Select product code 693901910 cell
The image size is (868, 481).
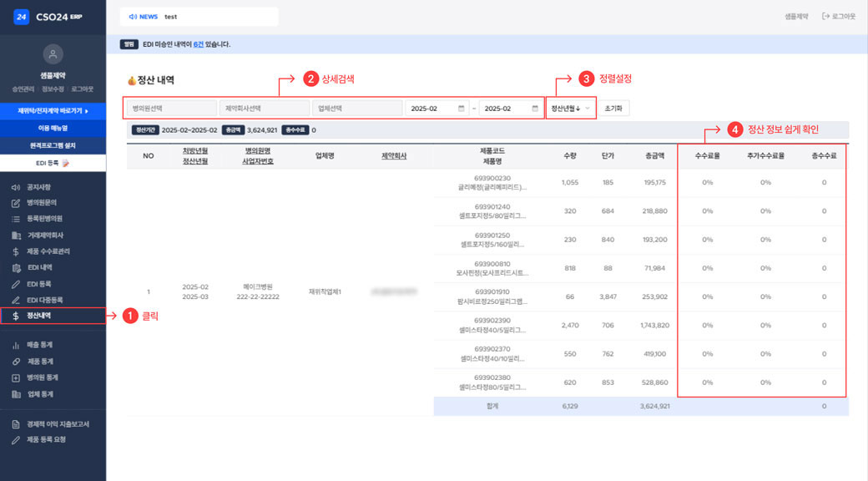[492, 292]
